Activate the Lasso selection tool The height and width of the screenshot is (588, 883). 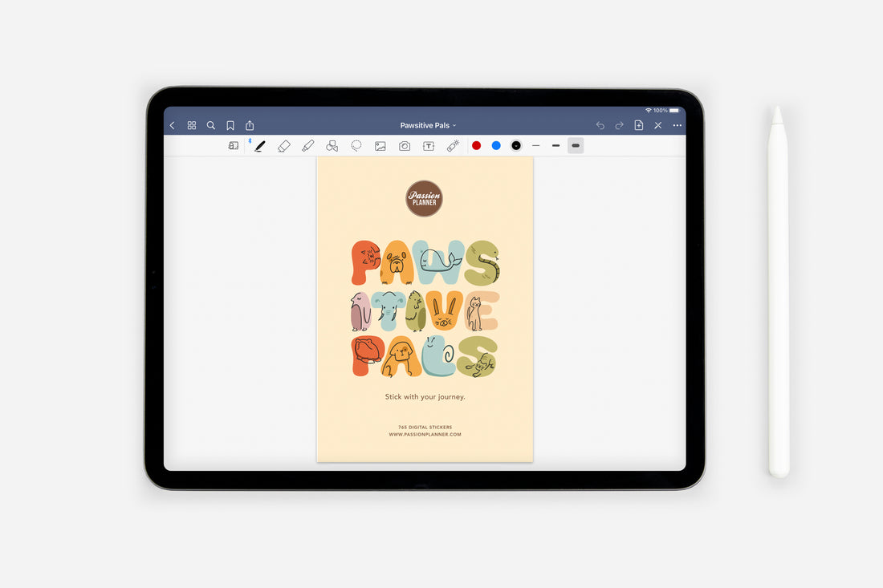pyautogui.click(x=356, y=145)
